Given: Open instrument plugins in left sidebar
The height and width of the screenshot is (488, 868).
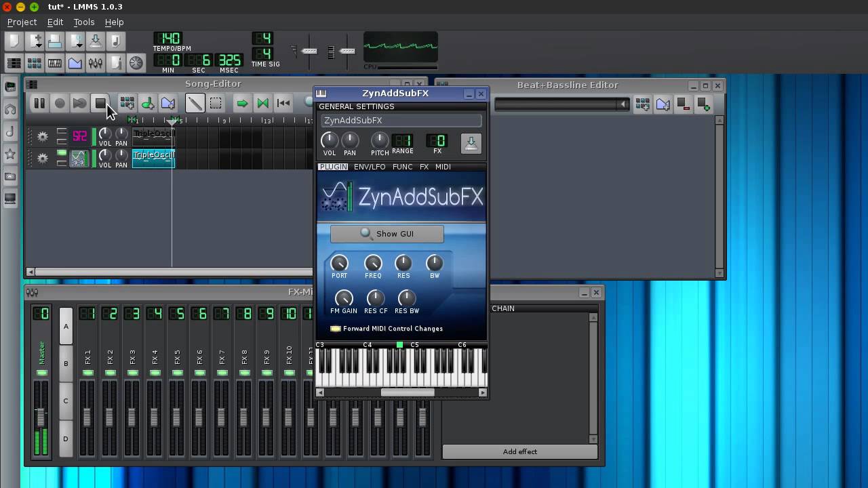Looking at the screenshot, I should pos(10,87).
